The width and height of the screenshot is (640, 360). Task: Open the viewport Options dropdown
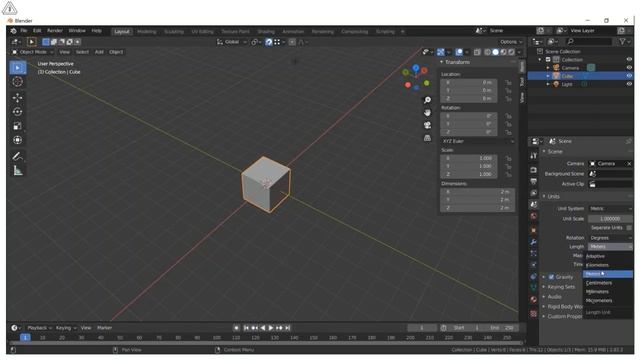click(x=511, y=42)
